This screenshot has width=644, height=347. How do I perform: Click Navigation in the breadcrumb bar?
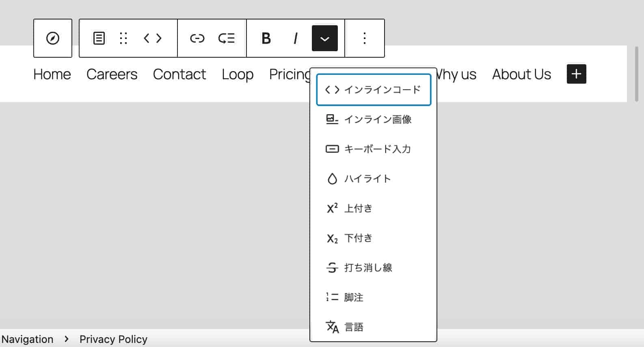[27, 339]
